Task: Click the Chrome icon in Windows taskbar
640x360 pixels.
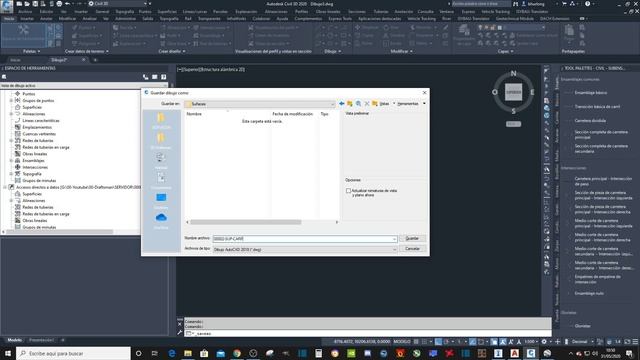Action: pos(237,353)
